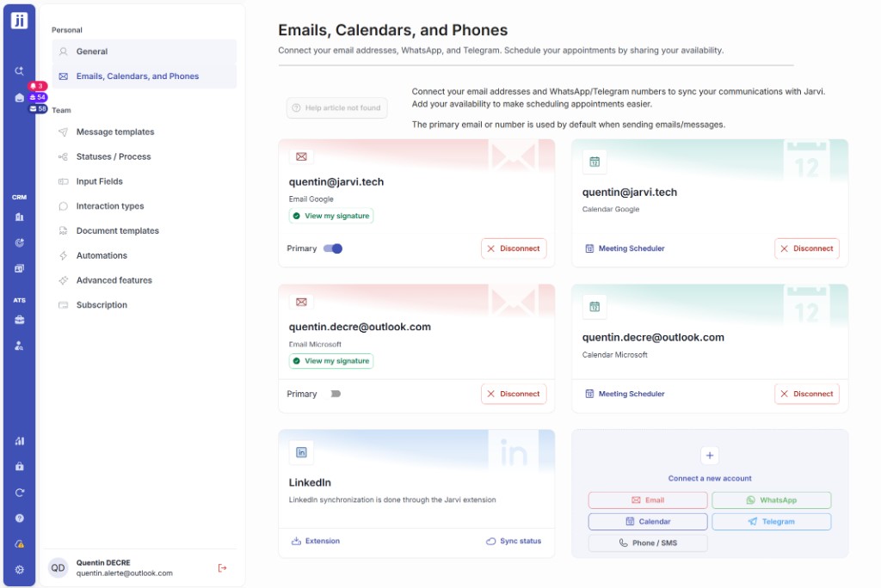This screenshot has height=588, width=881.
Task: Click the purple 54 badge in left rail
Action: pyautogui.click(x=38, y=97)
